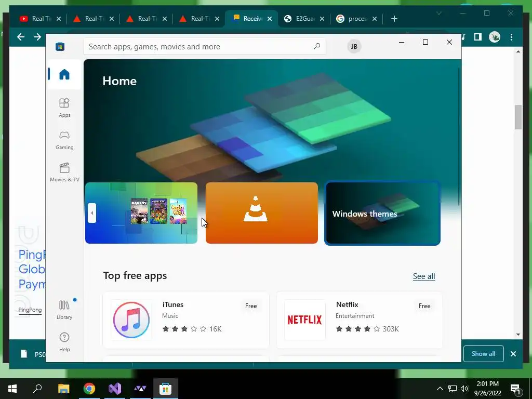532x399 pixels.
Task: Maximize the Microsoft Store window
Action: (x=425, y=42)
